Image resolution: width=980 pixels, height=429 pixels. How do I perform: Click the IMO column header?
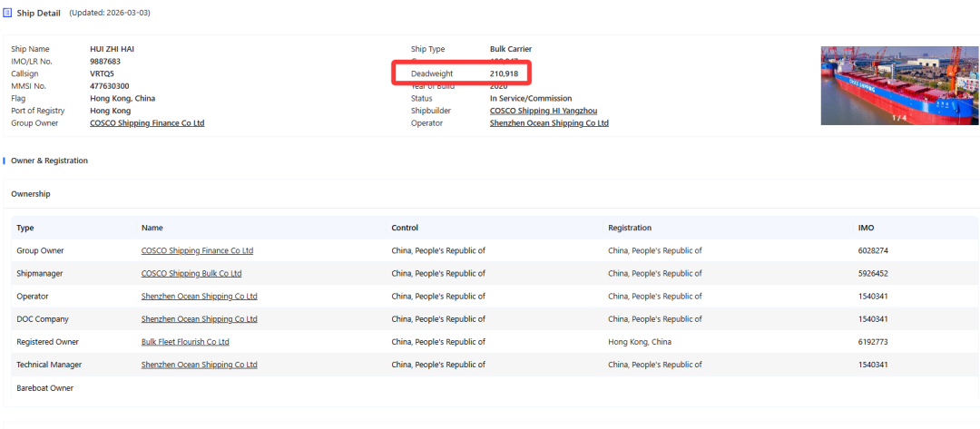click(866, 228)
